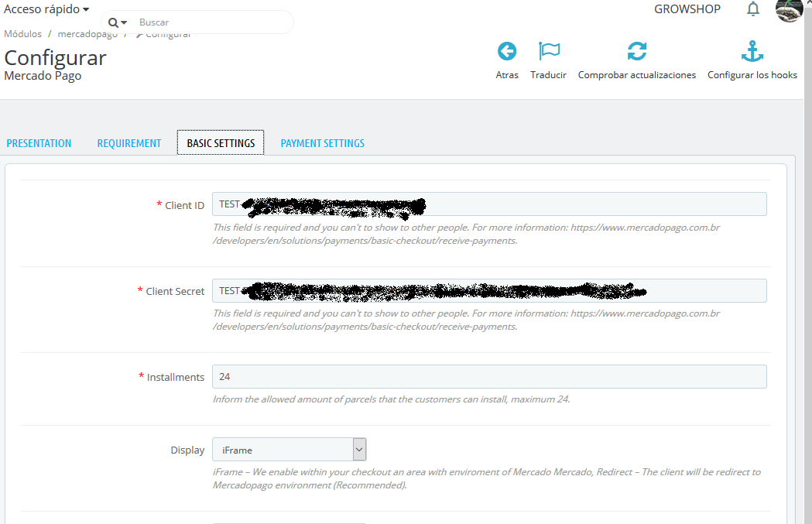The width and height of the screenshot is (812, 524).
Task: Open the notifications bell icon
Action: click(x=753, y=9)
